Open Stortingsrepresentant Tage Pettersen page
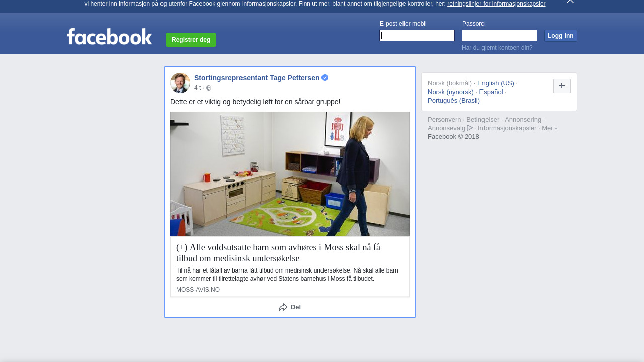Screen dimensions: 644x362 [x=257, y=78]
